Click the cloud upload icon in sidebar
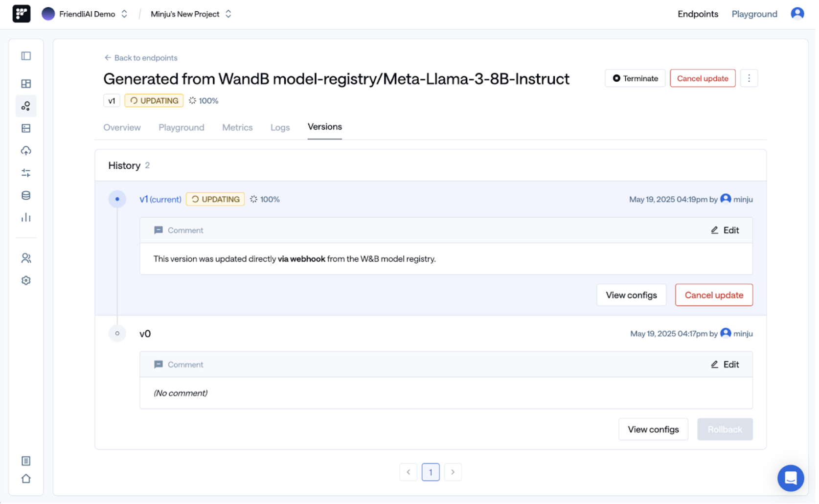 tap(25, 150)
